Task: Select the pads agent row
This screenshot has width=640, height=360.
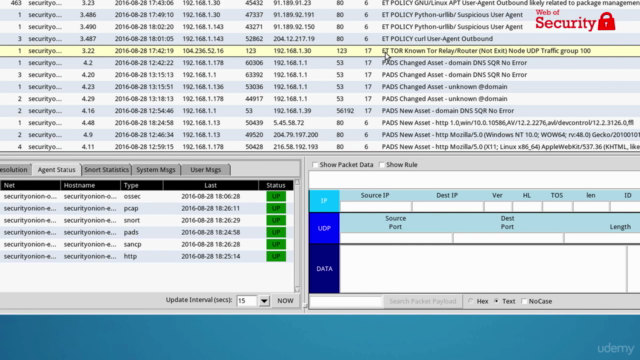Action: pos(147,232)
